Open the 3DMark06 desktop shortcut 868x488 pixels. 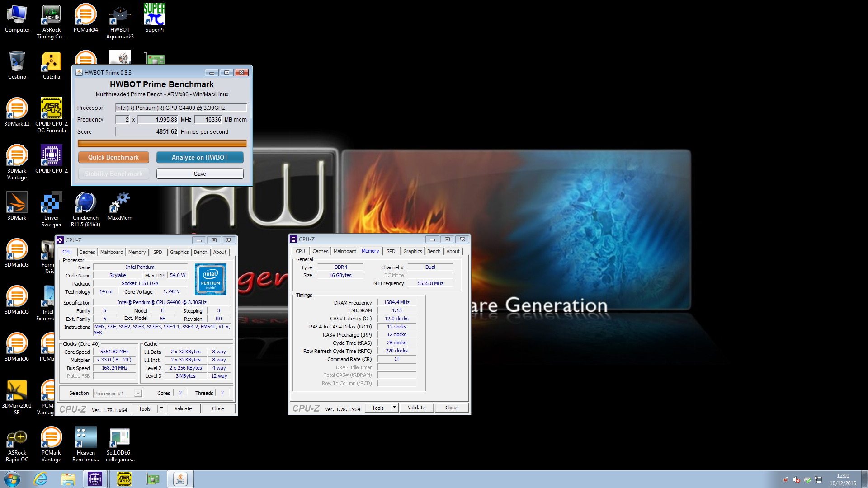(x=17, y=348)
